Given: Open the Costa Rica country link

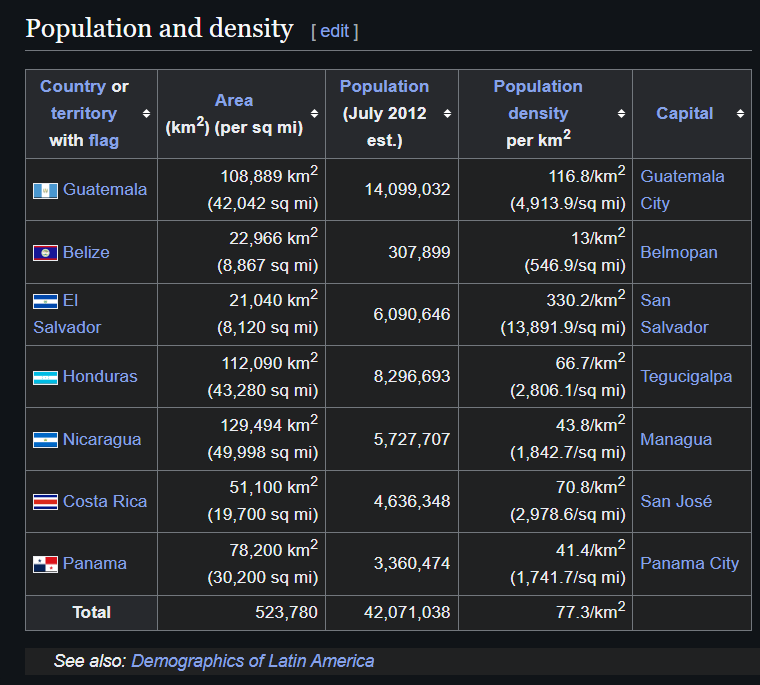Looking at the screenshot, I should click(x=105, y=501).
